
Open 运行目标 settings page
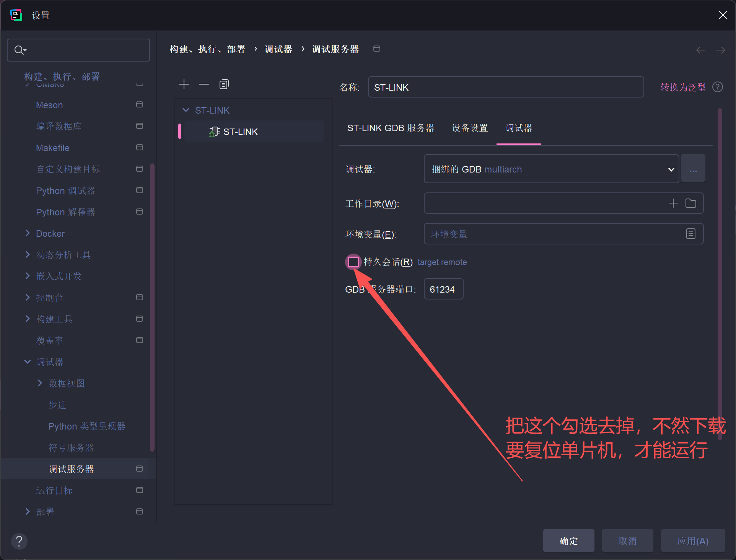[x=54, y=490]
